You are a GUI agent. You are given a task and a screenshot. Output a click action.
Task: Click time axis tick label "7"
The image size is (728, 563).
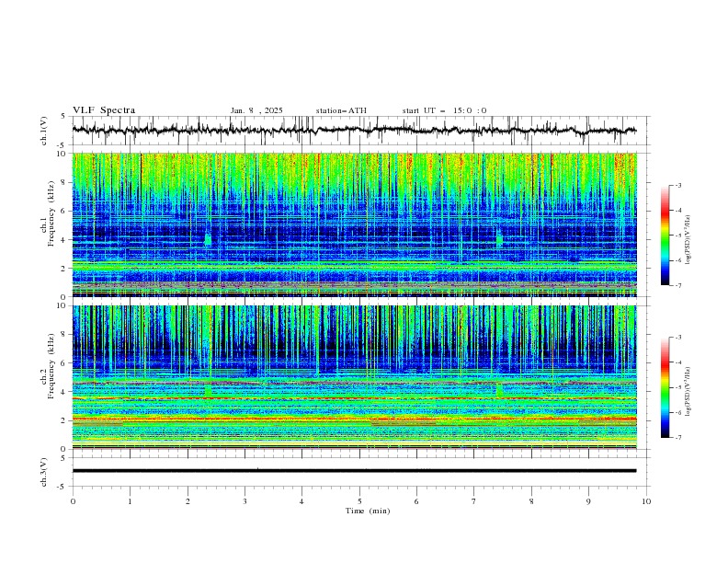click(474, 501)
